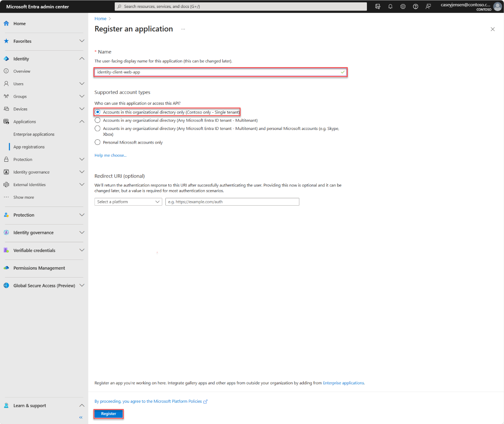Viewport: 504px width, 424px height.
Task: Click the Register button
Action: point(108,414)
